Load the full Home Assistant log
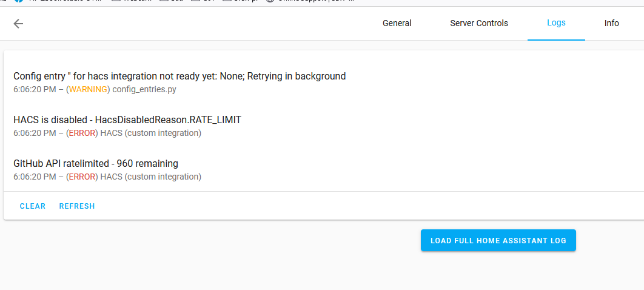The image size is (644, 290). [x=498, y=240]
